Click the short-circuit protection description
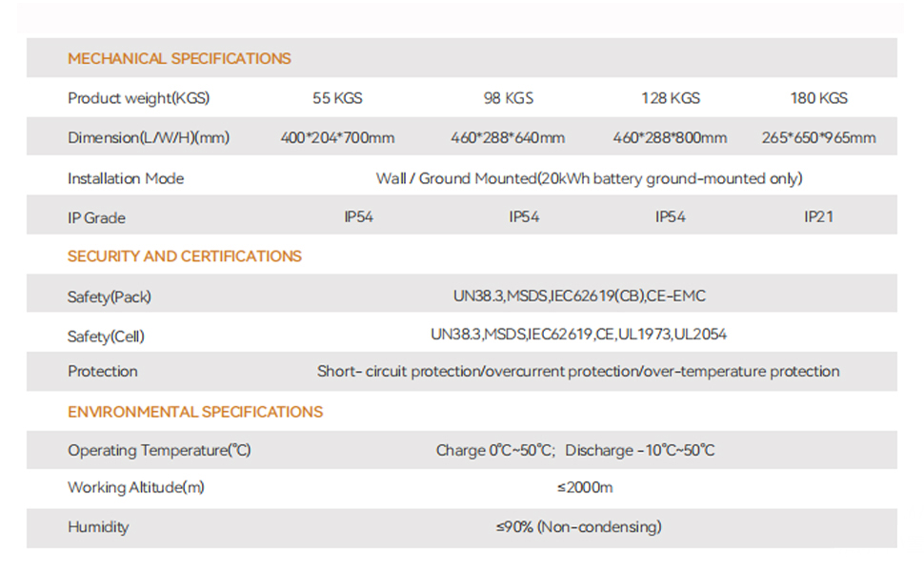The width and height of the screenshot is (924, 572). click(578, 372)
